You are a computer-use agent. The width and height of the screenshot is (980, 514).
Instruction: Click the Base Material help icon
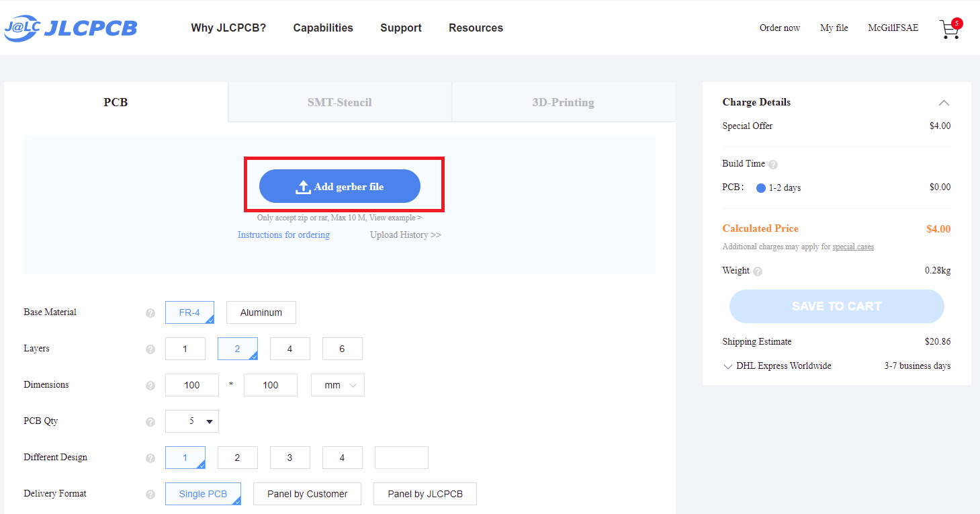[150, 313]
